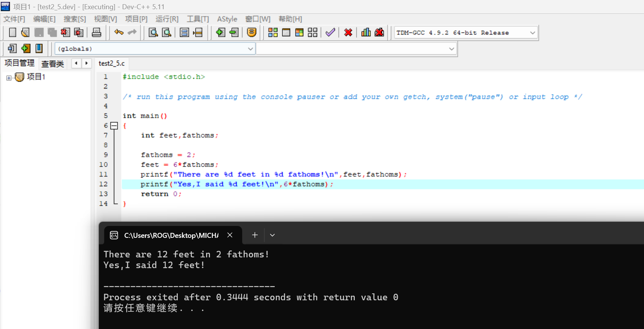Viewport: 644px width, 329px height.
Task: Add a file to project (green plus icon)
Action: (x=220, y=33)
